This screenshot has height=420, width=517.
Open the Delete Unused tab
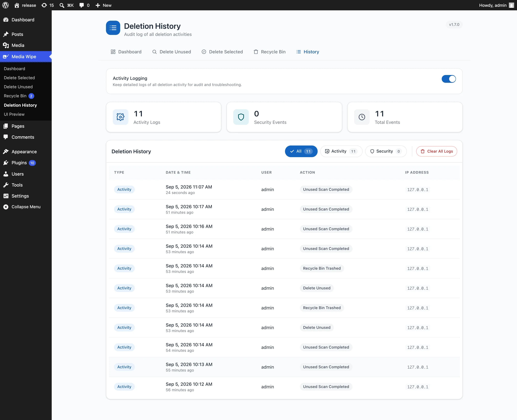[x=171, y=52]
